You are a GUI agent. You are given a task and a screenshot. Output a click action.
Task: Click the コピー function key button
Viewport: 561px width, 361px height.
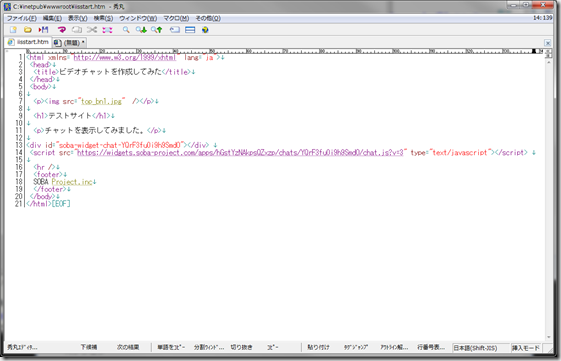pos(273,347)
